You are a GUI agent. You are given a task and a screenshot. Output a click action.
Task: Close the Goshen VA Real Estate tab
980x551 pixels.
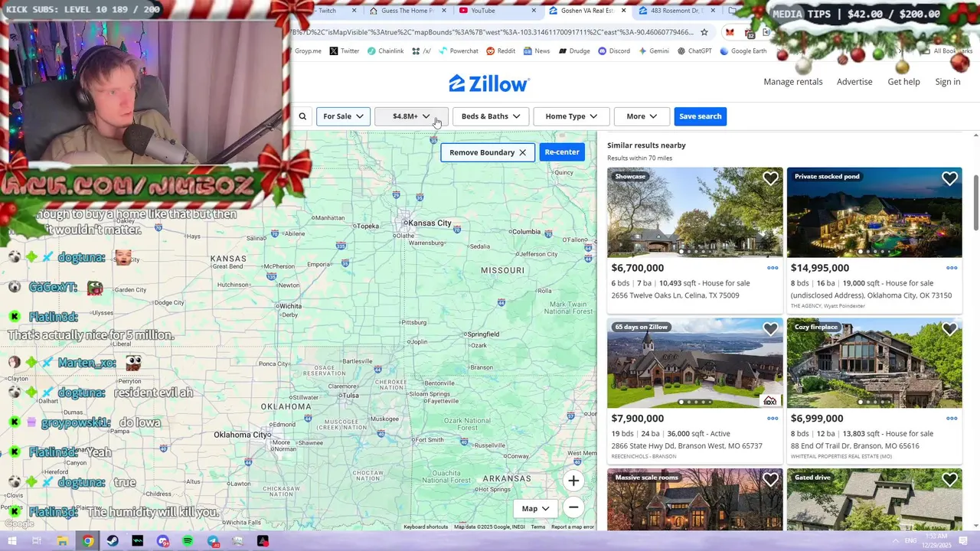(x=624, y=11)
